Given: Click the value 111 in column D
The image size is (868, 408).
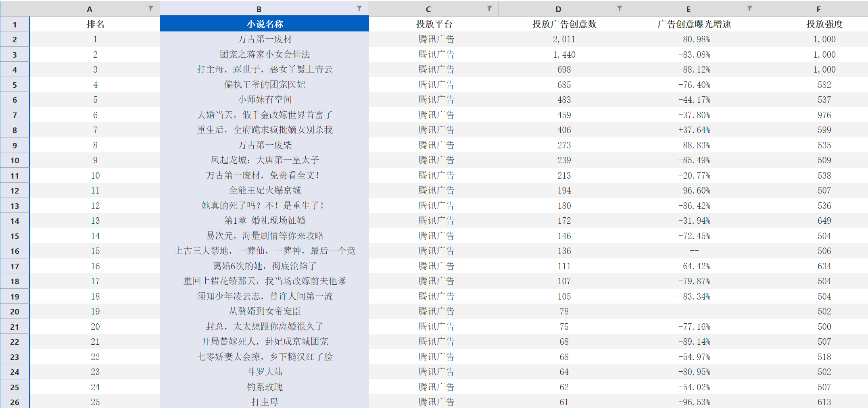Looking at the screenshot, I should (x=564, y=266).
